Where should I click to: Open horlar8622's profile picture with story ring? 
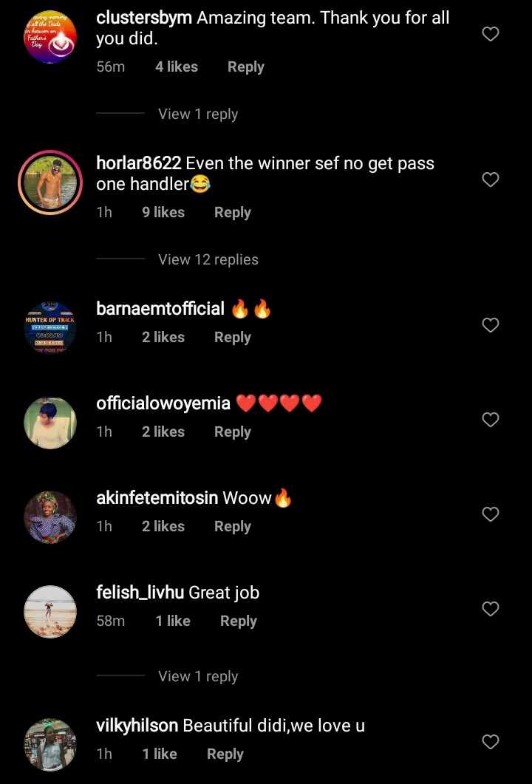click(50, 183)
